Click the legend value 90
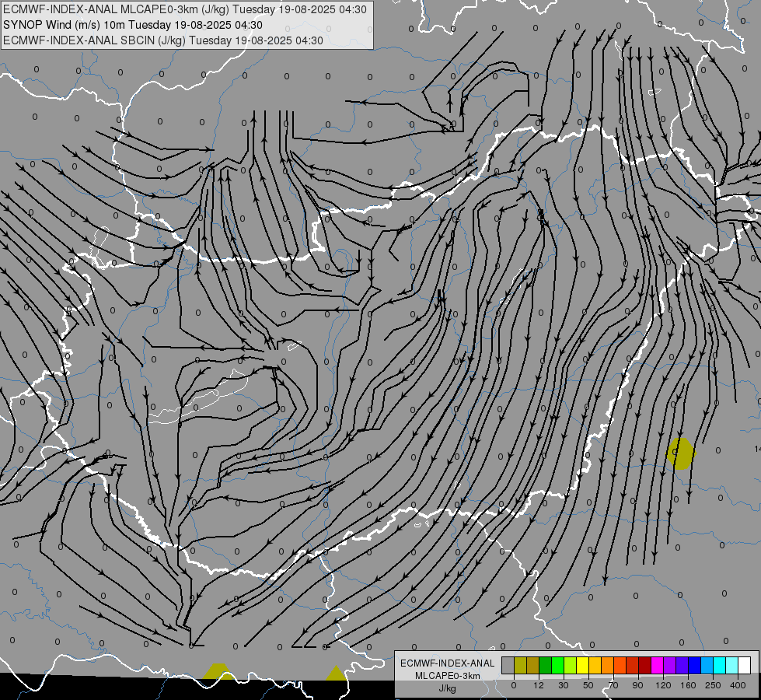The height and width of the screenshot is (700, 761). click(x=637, y=685)
